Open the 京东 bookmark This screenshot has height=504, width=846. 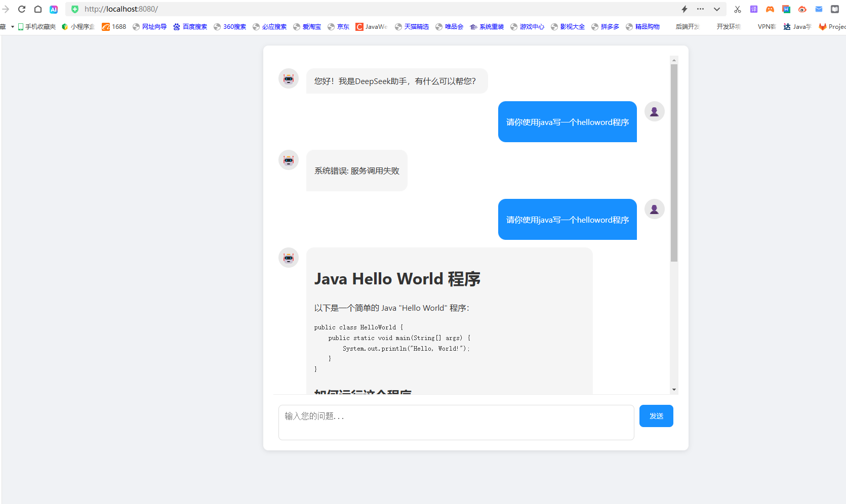click(338, 27)
